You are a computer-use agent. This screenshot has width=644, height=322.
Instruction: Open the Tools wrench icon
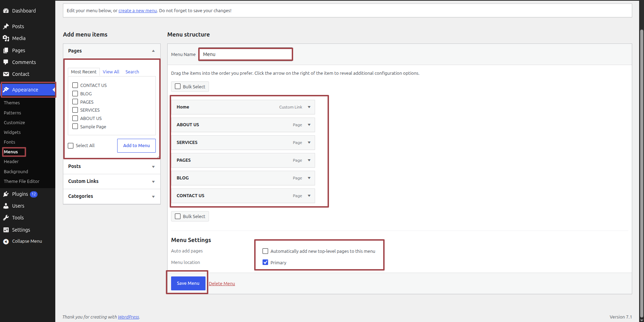pyautogui.click(x=6, y=218)
